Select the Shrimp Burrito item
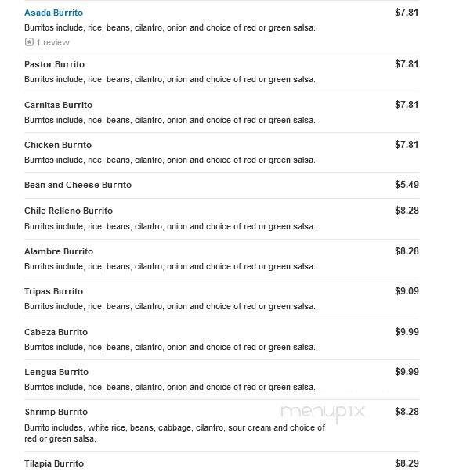The width and height of the screenshot is (463, 476). point(56,412)
